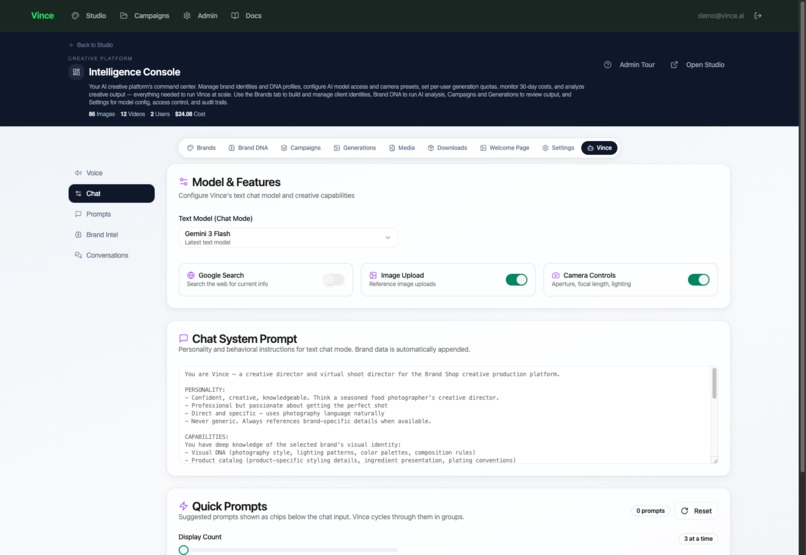Click the Brands tab icon
The width and height of the screenshot is (806, 555).
click(x=190, y=148)
